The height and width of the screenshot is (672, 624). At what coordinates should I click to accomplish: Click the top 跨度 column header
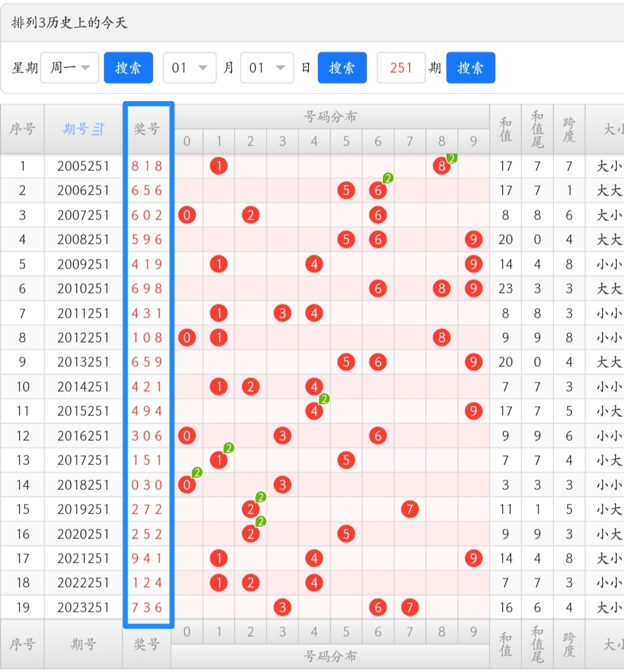[569, 129]
